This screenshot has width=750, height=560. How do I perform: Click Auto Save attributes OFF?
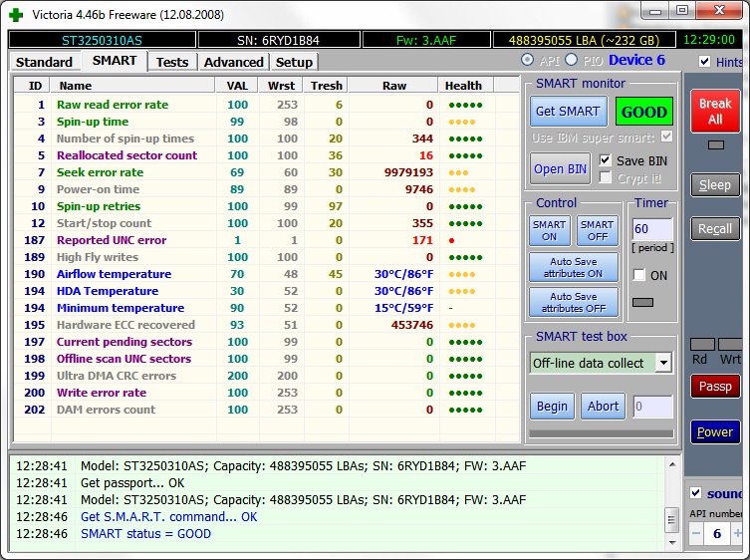573,303
